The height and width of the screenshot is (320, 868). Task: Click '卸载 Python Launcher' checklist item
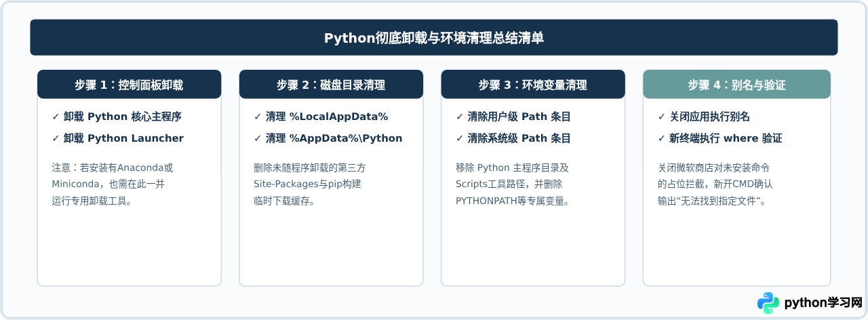(117, 138)
